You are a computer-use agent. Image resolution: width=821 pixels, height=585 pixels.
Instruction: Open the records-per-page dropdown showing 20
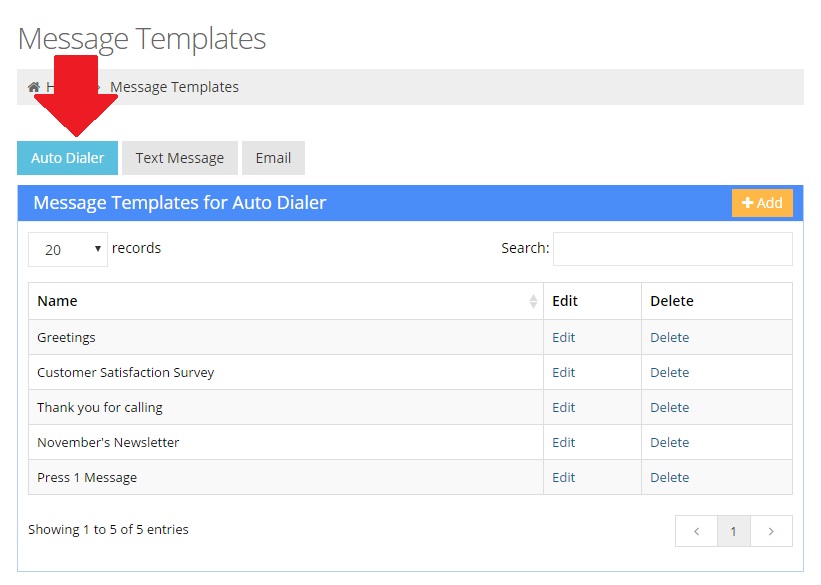tap(67, 248)
